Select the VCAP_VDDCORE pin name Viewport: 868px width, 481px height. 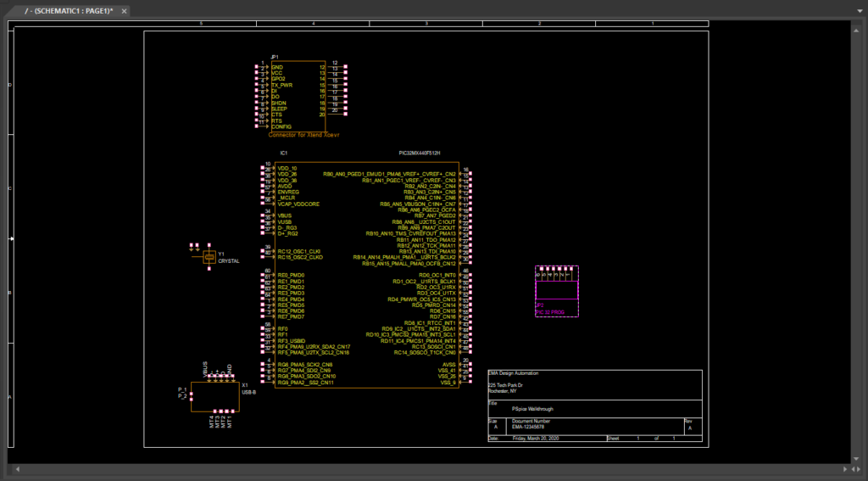click(x=298, y=204)
